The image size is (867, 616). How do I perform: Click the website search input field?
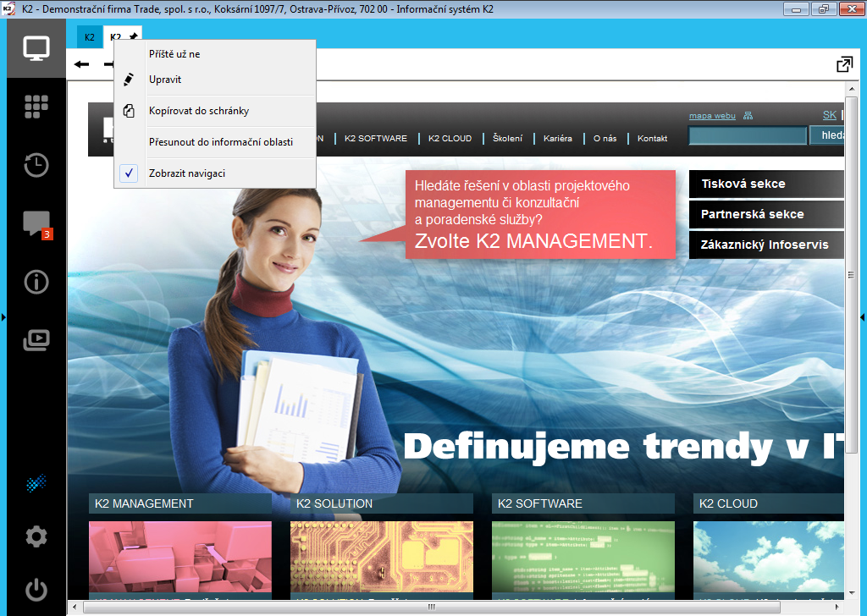(x=748, y=135)
